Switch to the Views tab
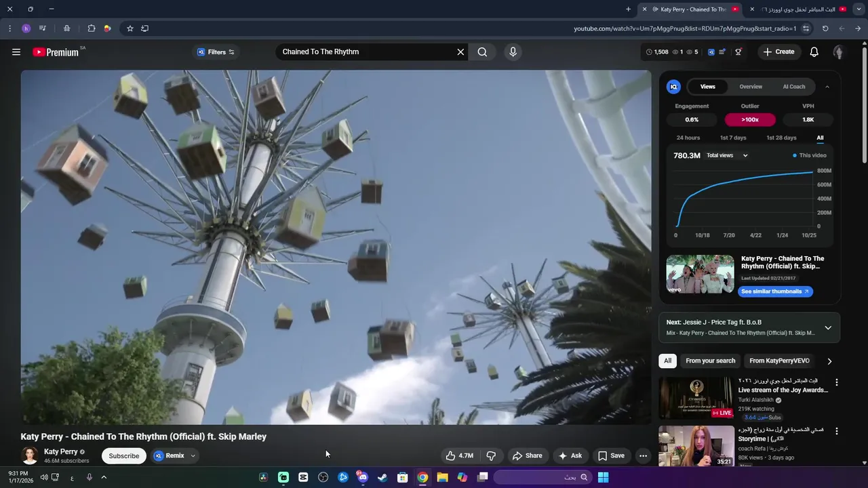 coord(707,87)
